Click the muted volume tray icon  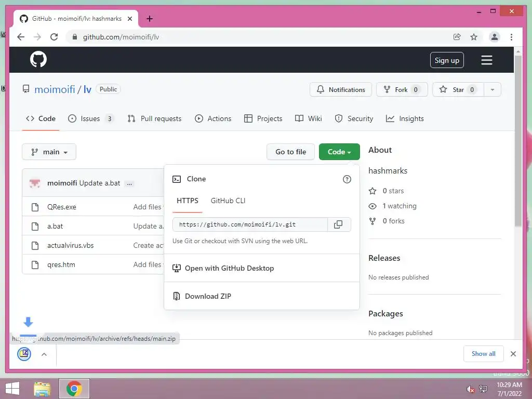[470, 389]
